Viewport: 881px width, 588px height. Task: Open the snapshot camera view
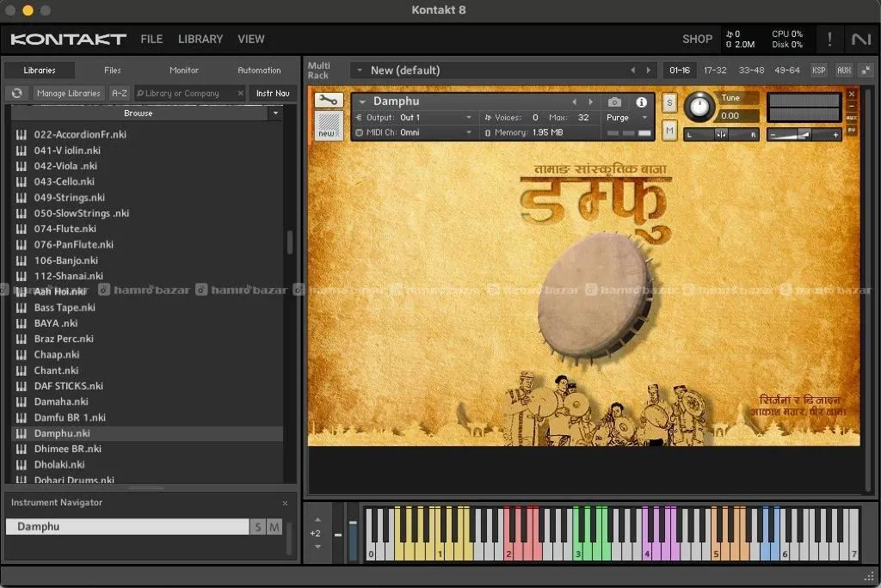click(614, 102)
